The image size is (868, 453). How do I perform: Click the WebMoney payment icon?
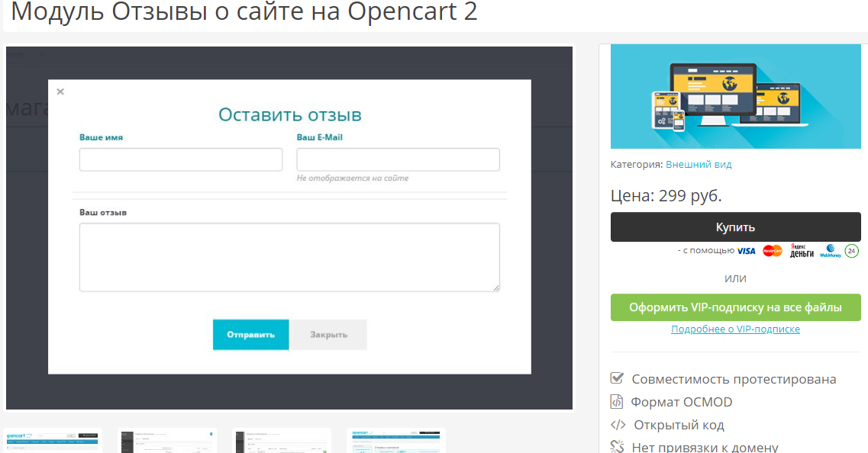pos(831,251)
